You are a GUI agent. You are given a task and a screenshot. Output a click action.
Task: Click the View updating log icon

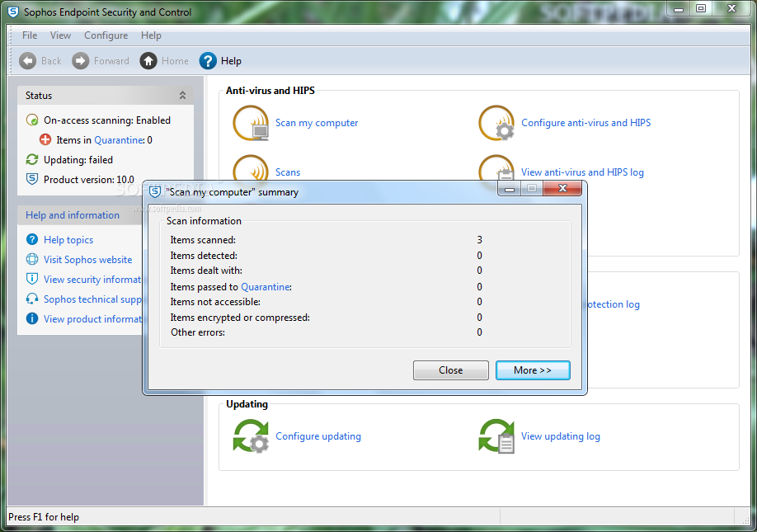(x=496, y=436)
